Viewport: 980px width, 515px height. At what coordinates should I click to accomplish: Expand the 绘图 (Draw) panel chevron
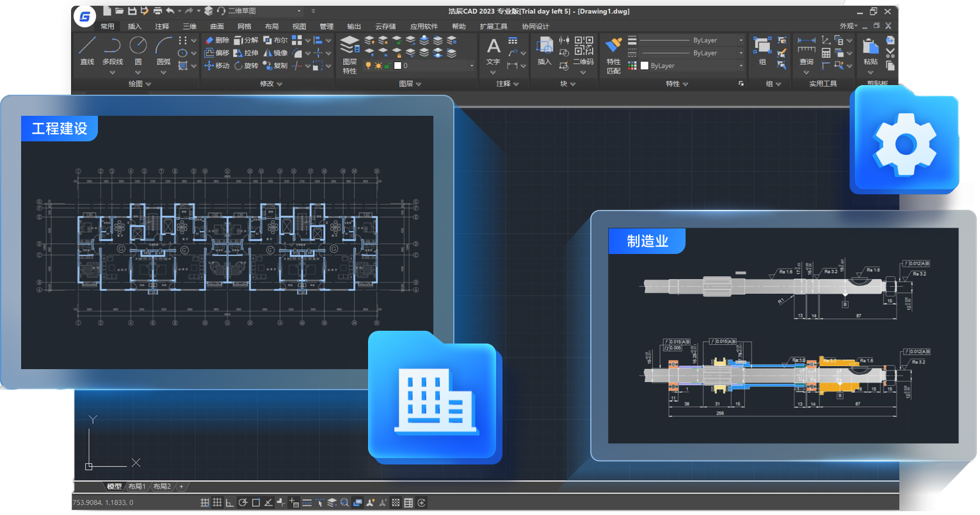pyautogui.click(x=148, y=84)
